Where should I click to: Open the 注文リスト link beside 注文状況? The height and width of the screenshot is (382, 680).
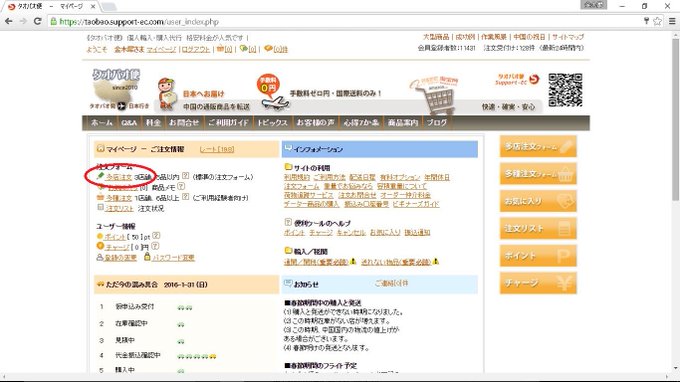119,209
